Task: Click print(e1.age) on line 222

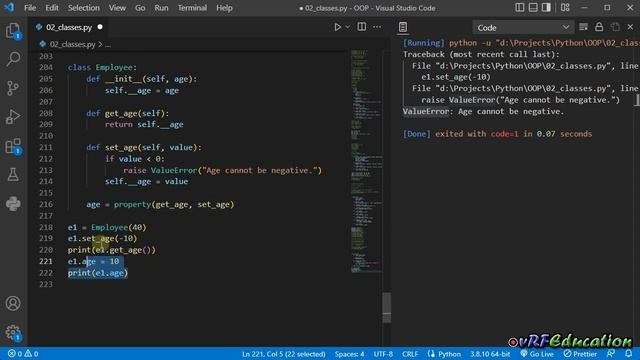Action: 98,273
